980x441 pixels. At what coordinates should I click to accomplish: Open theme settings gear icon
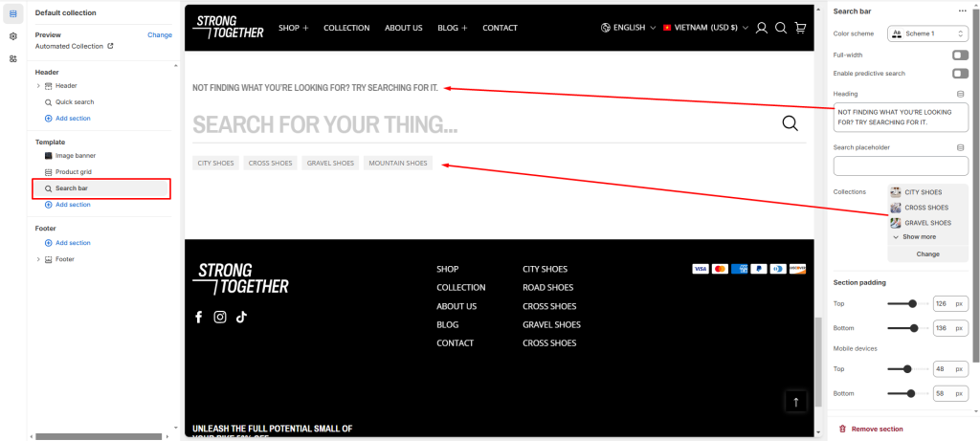coord(13,36)
